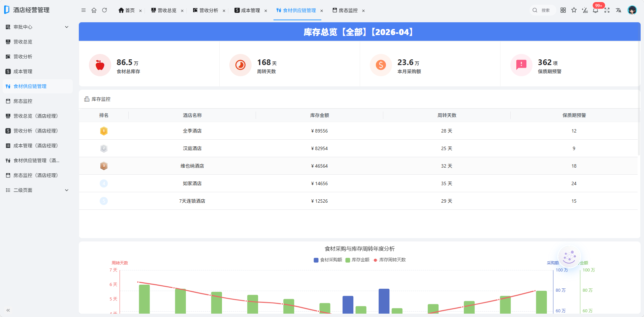This screenshot has height=317, width=644.
Task: Close the 营收总览 tab
Action: click(x=182, y=11)
